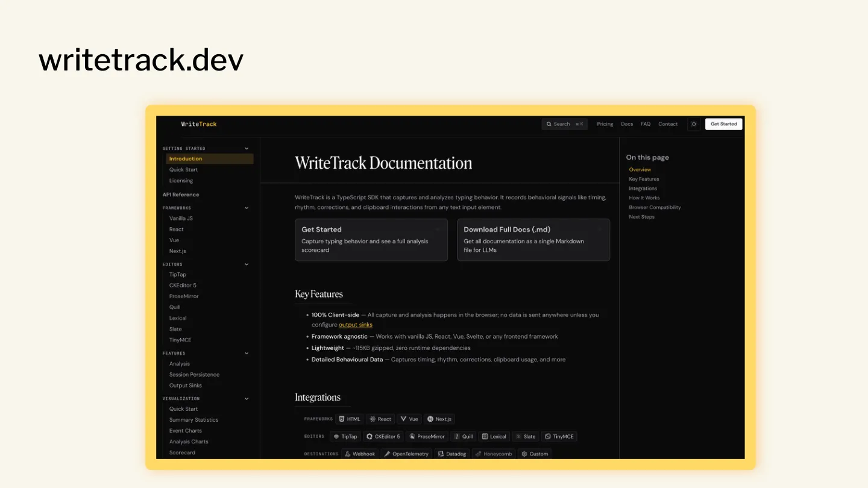Open the Download Full Docs (.md) card

533,240
